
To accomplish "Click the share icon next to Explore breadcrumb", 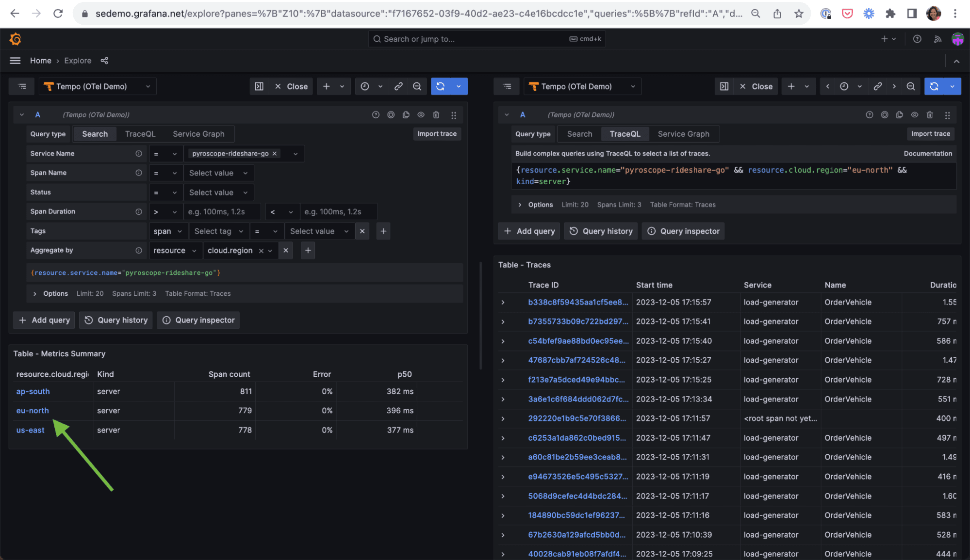I will [x=104, y=60].
